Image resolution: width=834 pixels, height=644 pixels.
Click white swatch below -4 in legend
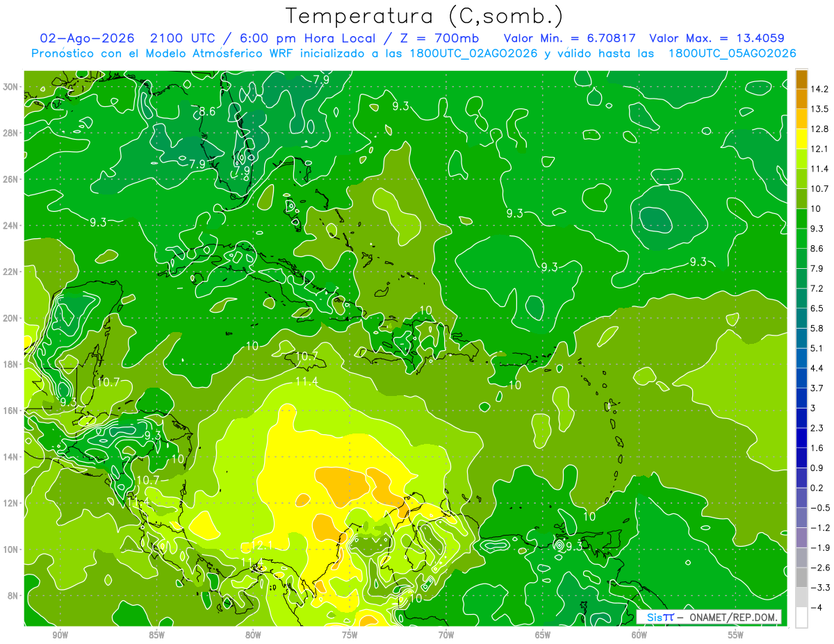pos(801,618)
